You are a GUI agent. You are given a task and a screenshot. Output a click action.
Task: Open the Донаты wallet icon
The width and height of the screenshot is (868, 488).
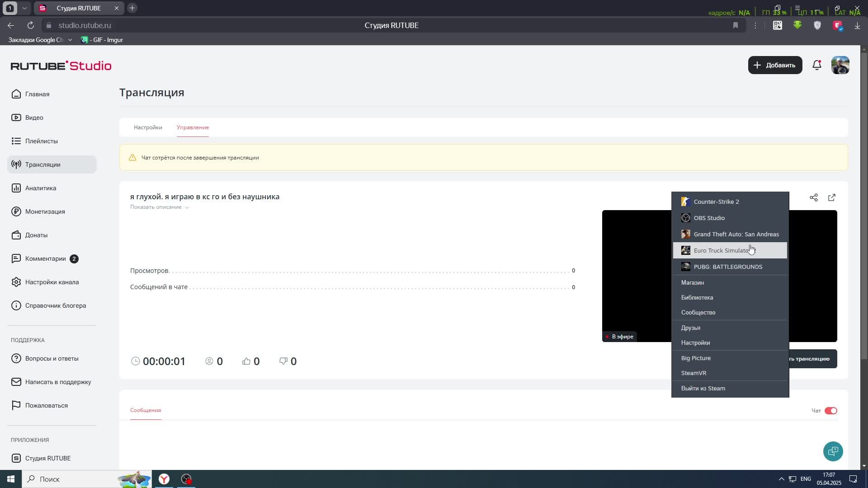pyautogui.click(x=16, y=235)
